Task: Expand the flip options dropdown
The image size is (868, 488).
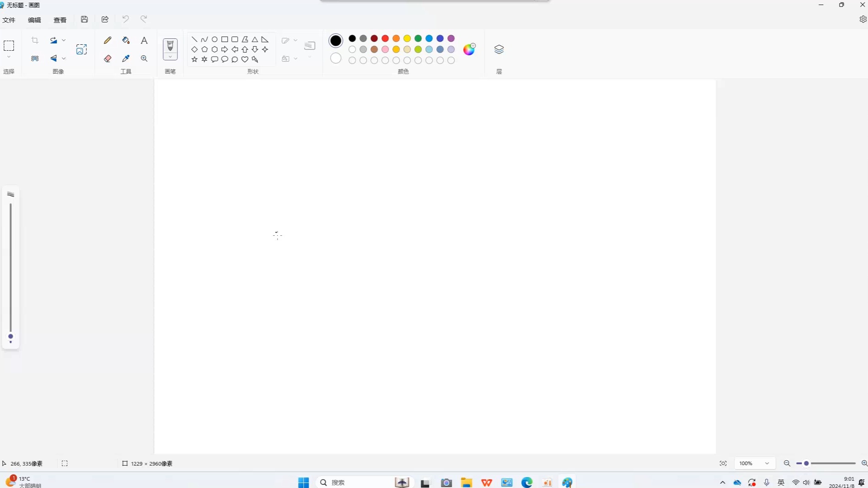Action: [64, 58]
